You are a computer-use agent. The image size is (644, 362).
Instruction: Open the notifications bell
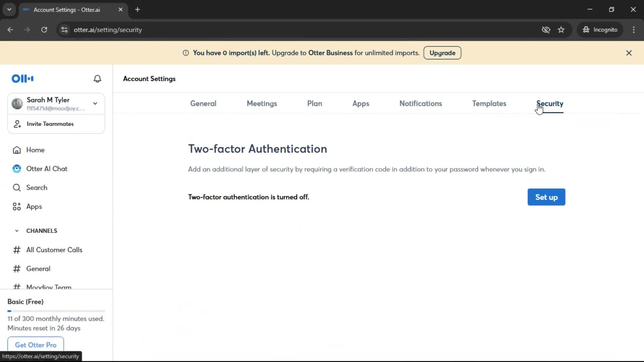(x=97, y=79)
